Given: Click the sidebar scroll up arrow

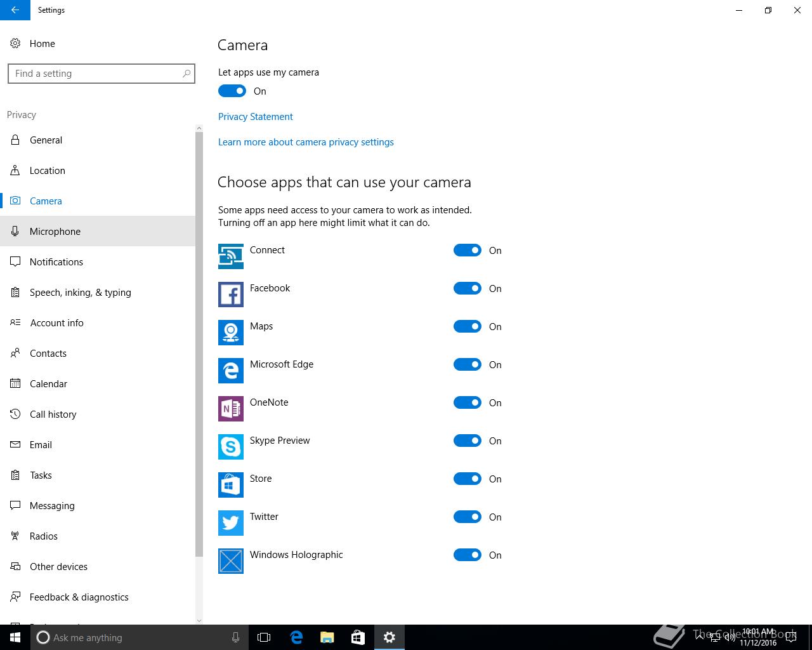Looking at the screenshot, I should point(199,128).
